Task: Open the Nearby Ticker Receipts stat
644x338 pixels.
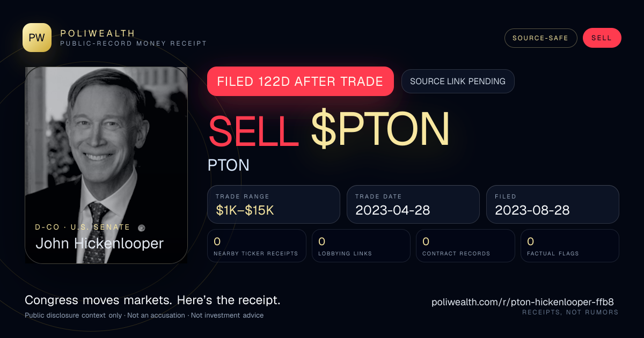Action: 257,246
